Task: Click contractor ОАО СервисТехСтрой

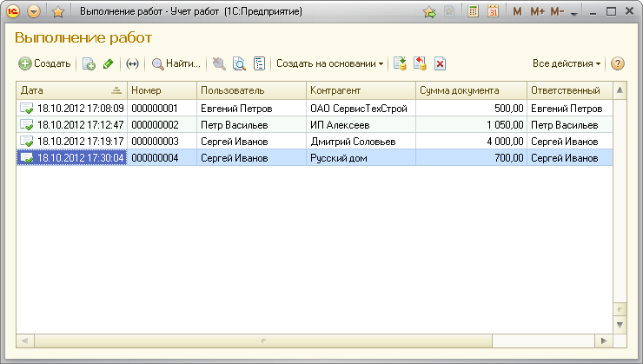Action: 359,109
